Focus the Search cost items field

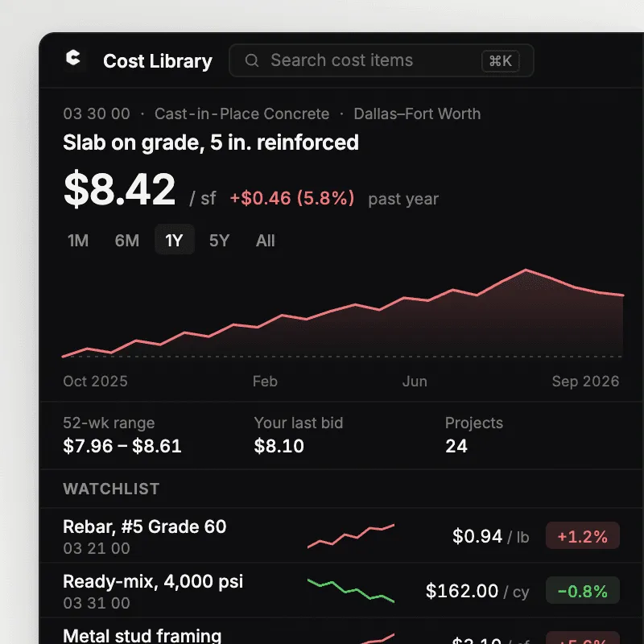pos(381,60)
